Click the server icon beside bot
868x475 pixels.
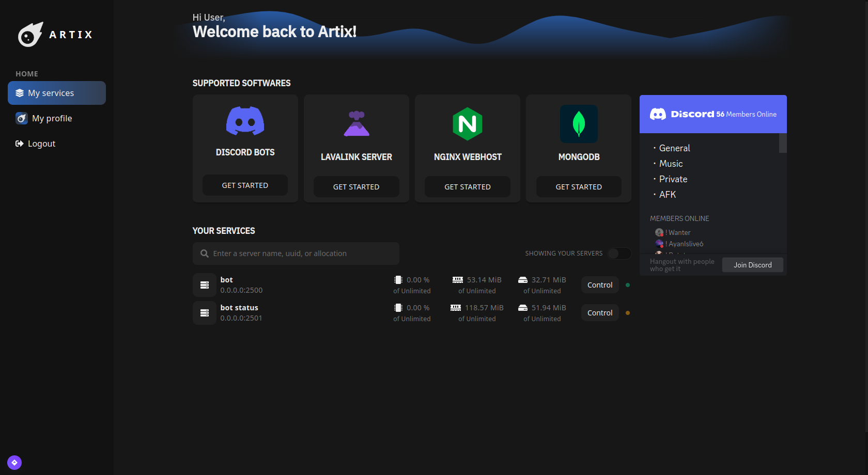tap(205, 285)
